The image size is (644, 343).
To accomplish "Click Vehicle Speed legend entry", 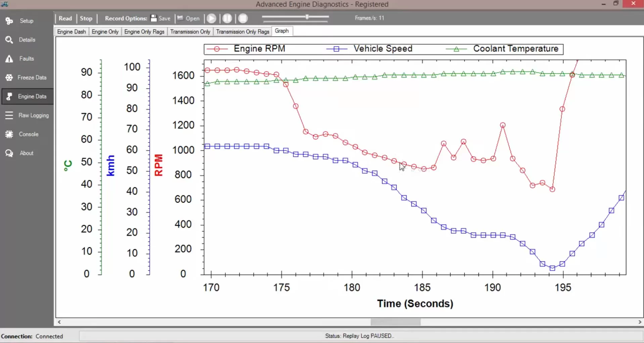I will tap(369, 49).
